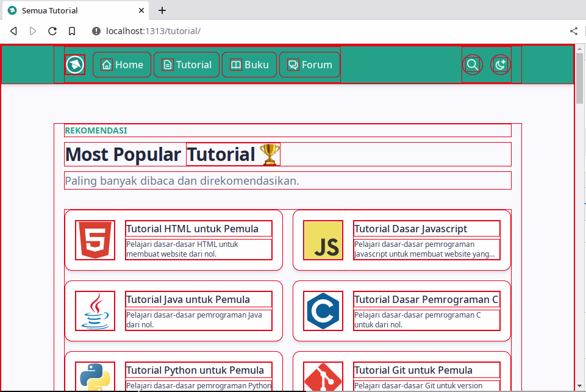Toggle dark mode with the moon icon

coord(500,64)
